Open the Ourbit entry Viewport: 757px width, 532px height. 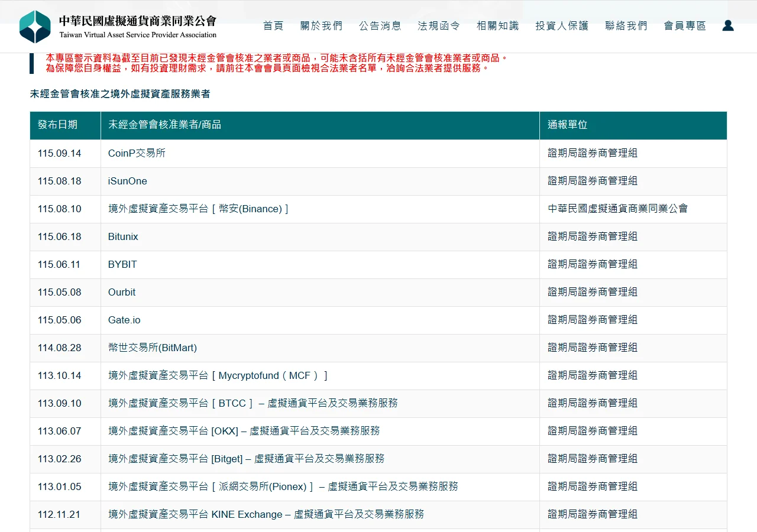[x=122, y=292]
